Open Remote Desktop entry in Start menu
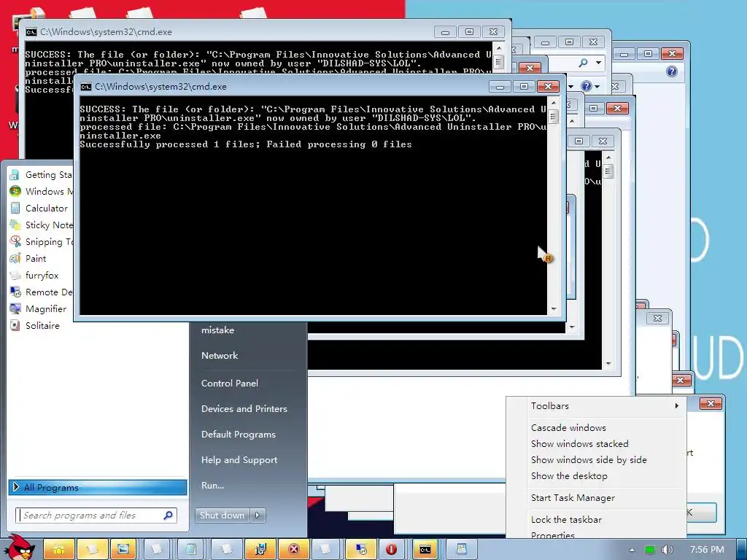The width and height of the screenshot is (747, 560). (41, 292)
